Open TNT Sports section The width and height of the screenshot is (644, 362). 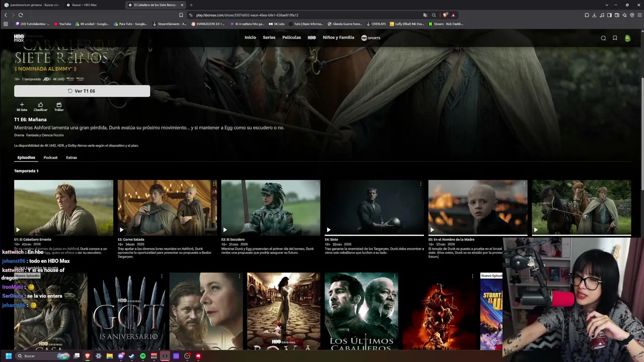tap(371, 38)
